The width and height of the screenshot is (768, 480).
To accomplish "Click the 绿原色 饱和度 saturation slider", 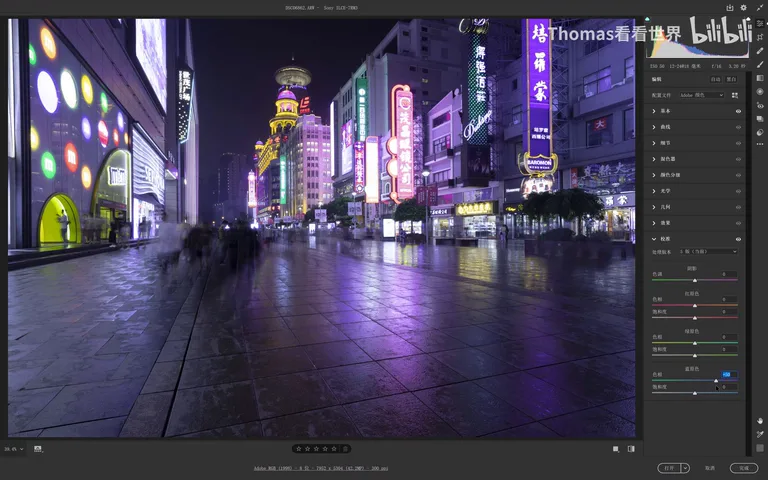I will coord(695,355).
